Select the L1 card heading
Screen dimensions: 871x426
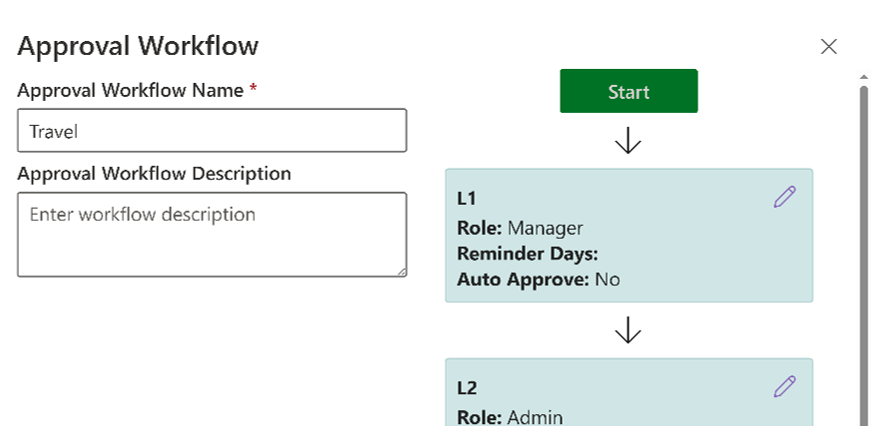(467, 199)
